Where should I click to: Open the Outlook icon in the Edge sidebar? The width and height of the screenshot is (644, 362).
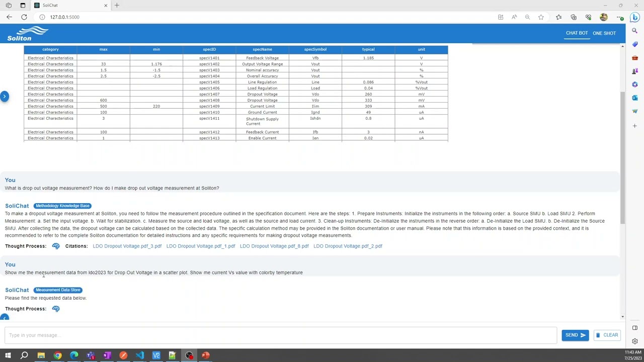(x=635, y=98)
